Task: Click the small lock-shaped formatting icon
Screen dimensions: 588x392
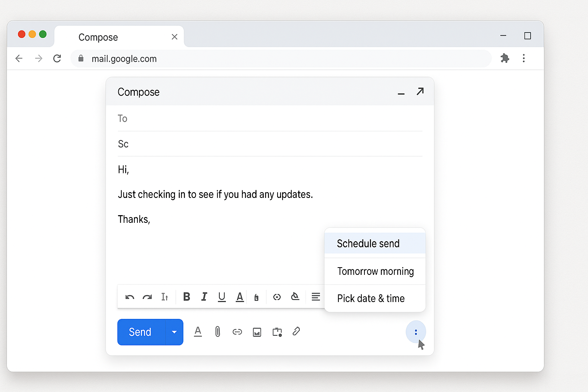Action: pyautogui.click(x=256, y=297)
